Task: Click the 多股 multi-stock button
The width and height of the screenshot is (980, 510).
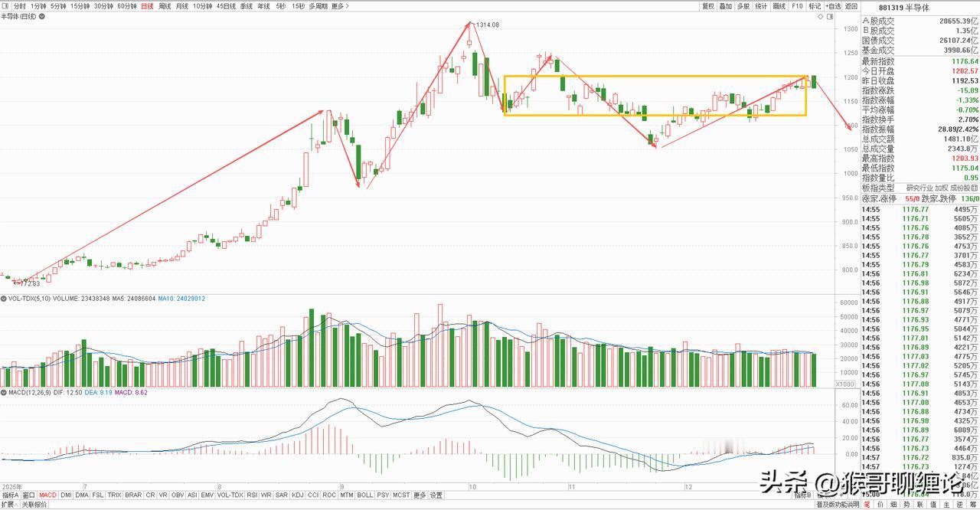Action: click(x=743, y=5)
